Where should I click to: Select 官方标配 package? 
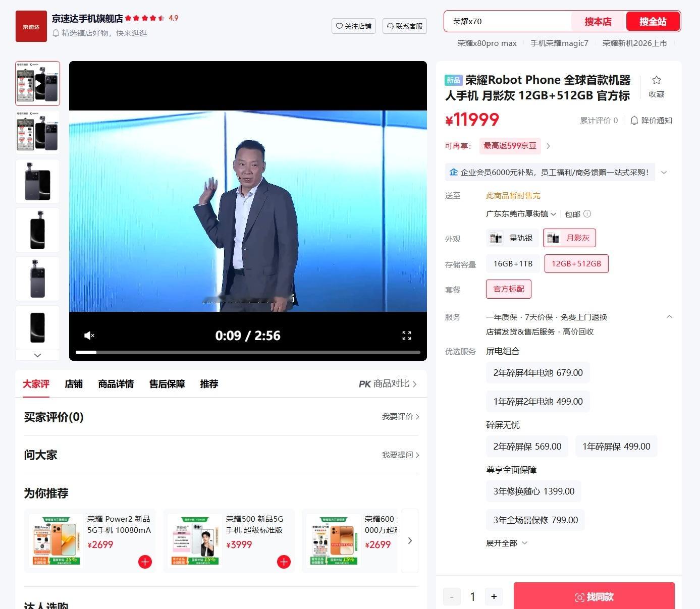coord(509,289)
